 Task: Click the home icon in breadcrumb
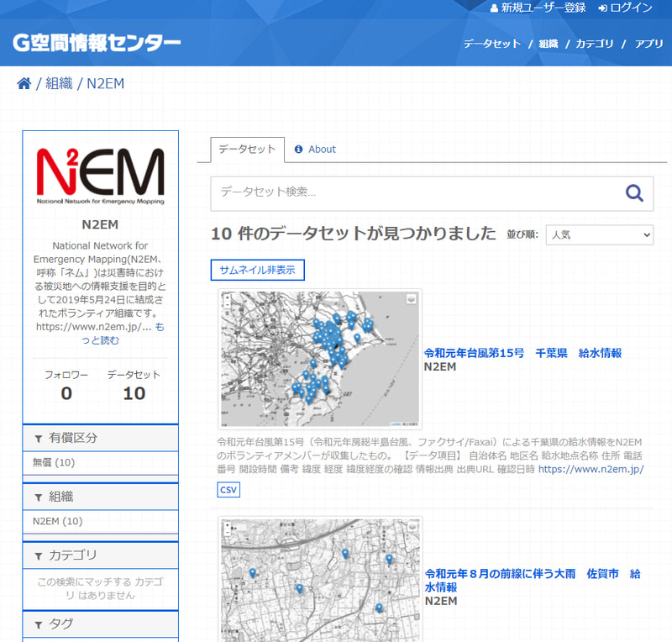[24, 83]
